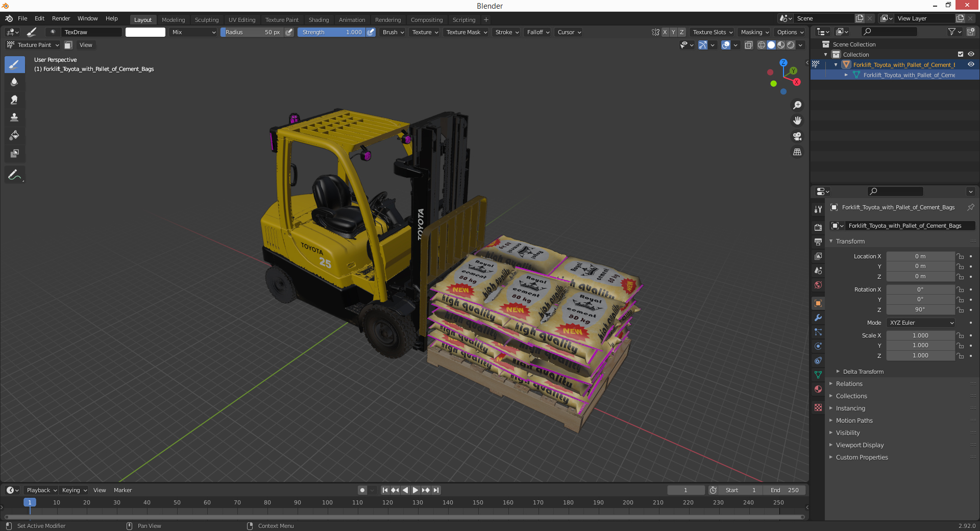
Task: Open the Render menu
Action: point(61,18)
